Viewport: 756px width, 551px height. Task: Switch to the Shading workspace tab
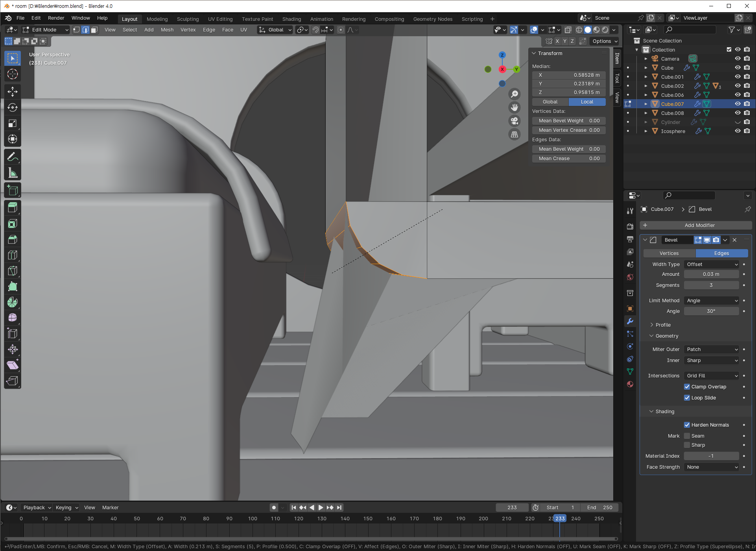(291, 19)
